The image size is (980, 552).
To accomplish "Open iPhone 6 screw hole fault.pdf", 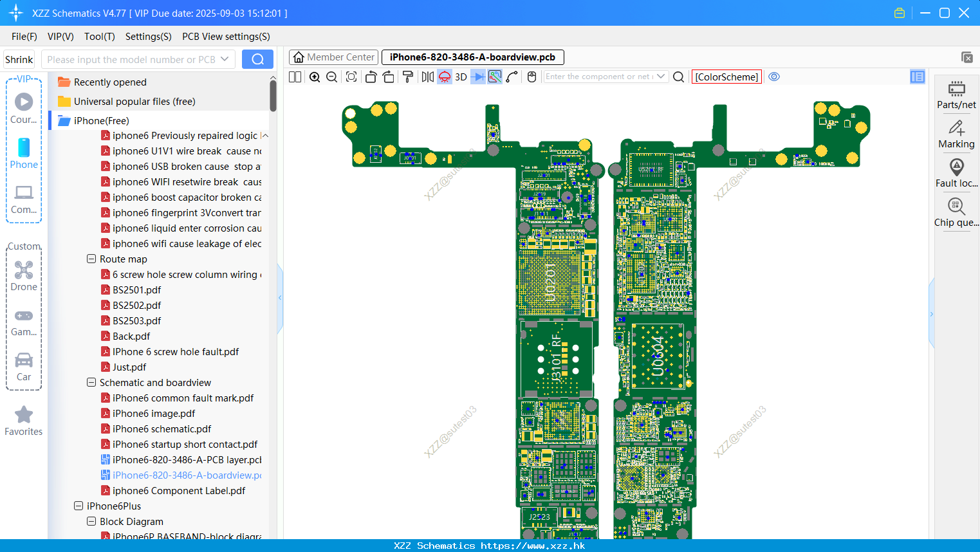I will 170,351.
